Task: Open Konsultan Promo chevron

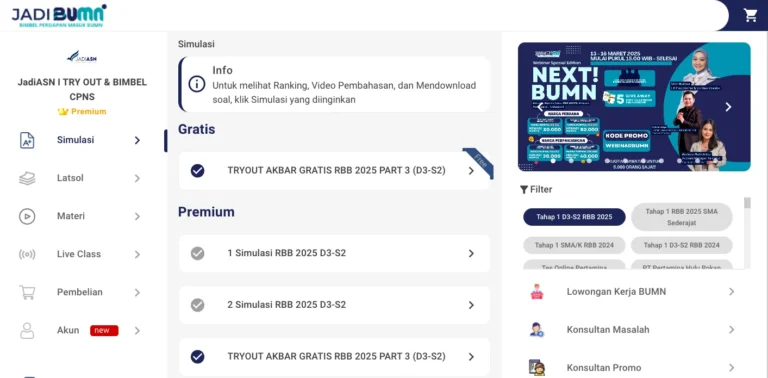Action: 731,368
